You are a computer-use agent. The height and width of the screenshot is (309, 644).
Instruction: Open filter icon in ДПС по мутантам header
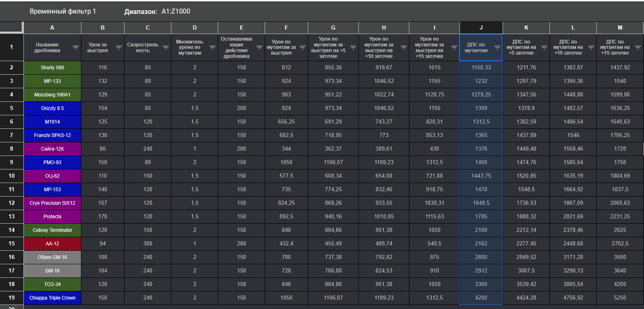click(497, 48)
